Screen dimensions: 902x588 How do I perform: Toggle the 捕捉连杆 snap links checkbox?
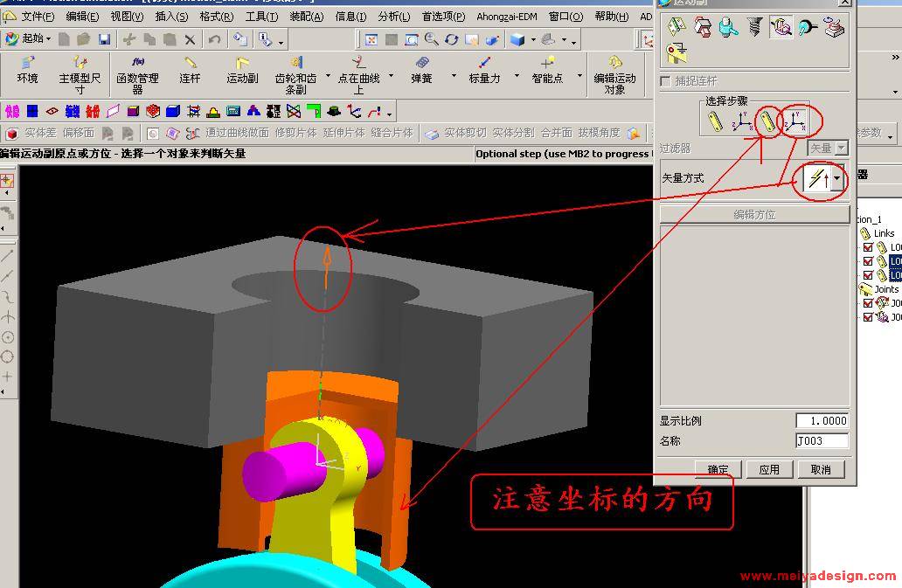click(x=666, y=81)
